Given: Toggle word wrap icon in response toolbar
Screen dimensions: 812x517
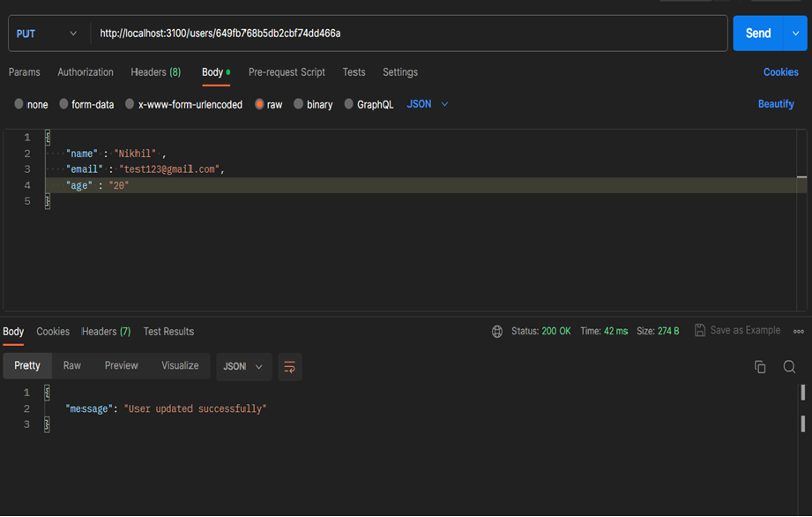Looking at the screenshot, I should click(289, 367).
